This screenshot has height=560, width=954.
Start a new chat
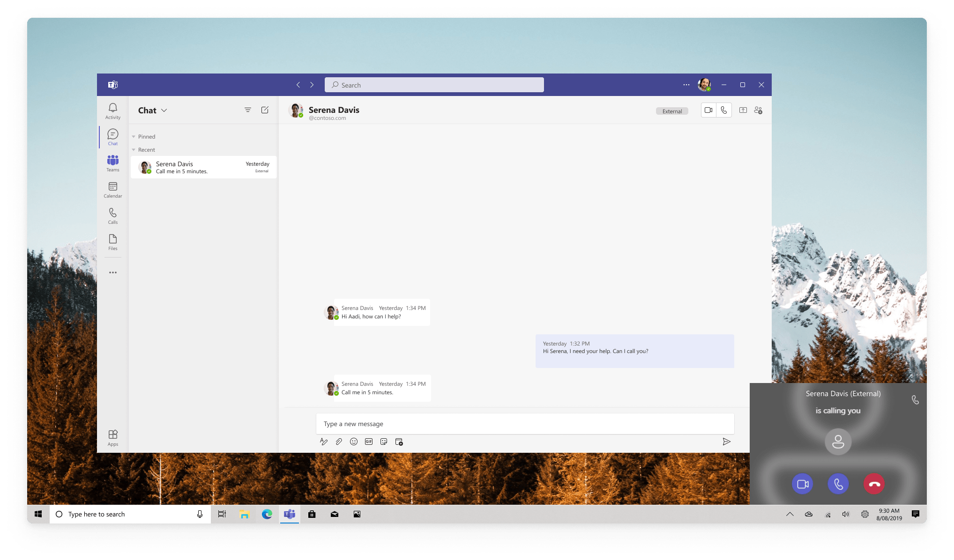coord(265,110)
